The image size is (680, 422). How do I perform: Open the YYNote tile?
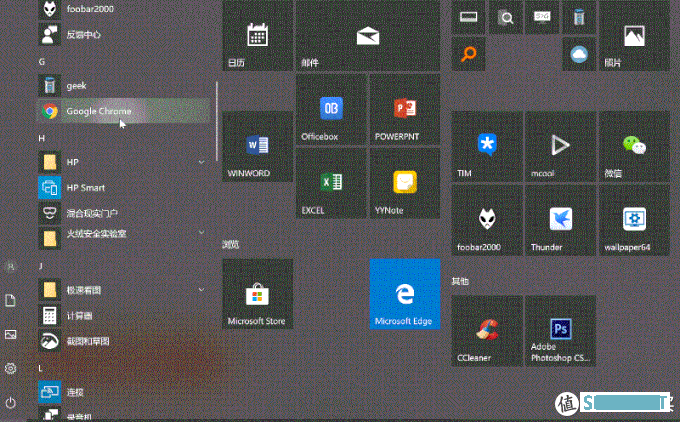point(405,183)
